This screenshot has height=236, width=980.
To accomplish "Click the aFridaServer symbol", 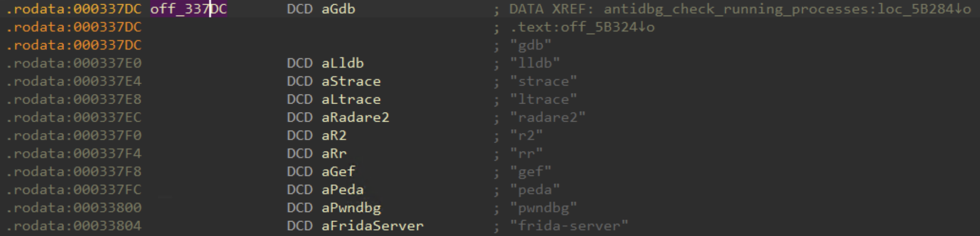I will click(373, 226).
